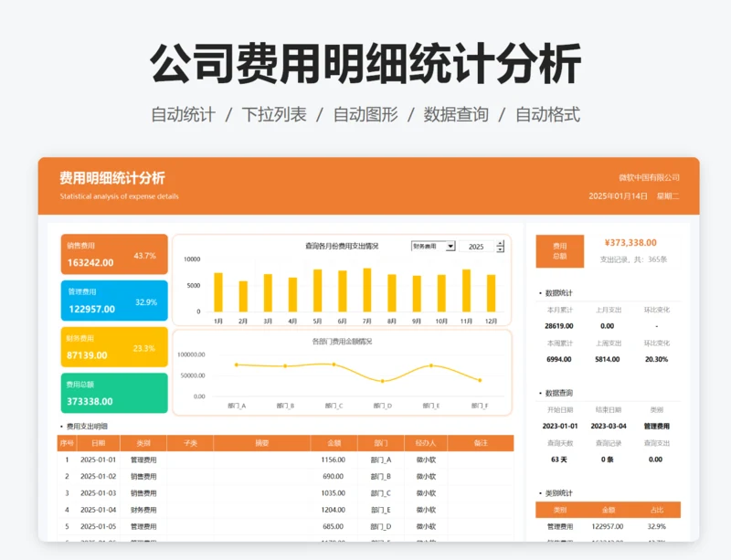Click the 查询天数 value 63 天
Screen dimensions: 731x560
pos(559,460)
